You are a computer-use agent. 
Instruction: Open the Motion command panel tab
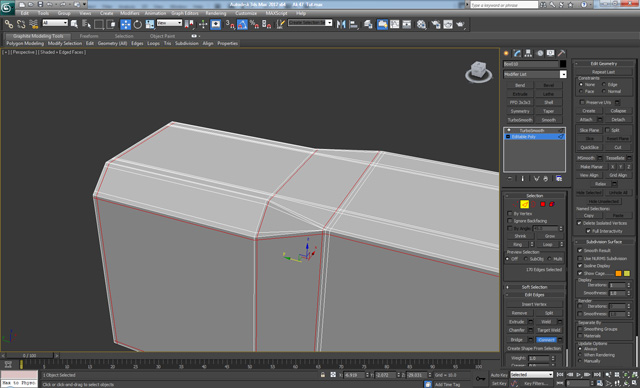pos(540,53)
